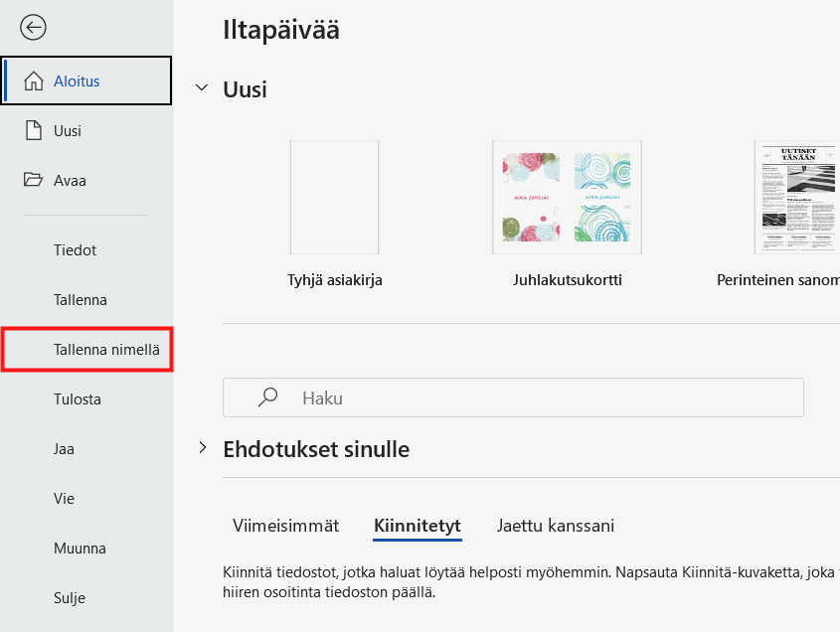Switch to the Viimeisimmät tab
840x632 pixels.
coord(285,526)
